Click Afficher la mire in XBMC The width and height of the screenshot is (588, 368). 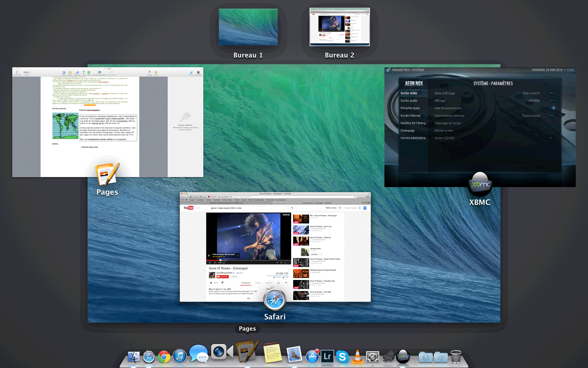tap(444, 130)
